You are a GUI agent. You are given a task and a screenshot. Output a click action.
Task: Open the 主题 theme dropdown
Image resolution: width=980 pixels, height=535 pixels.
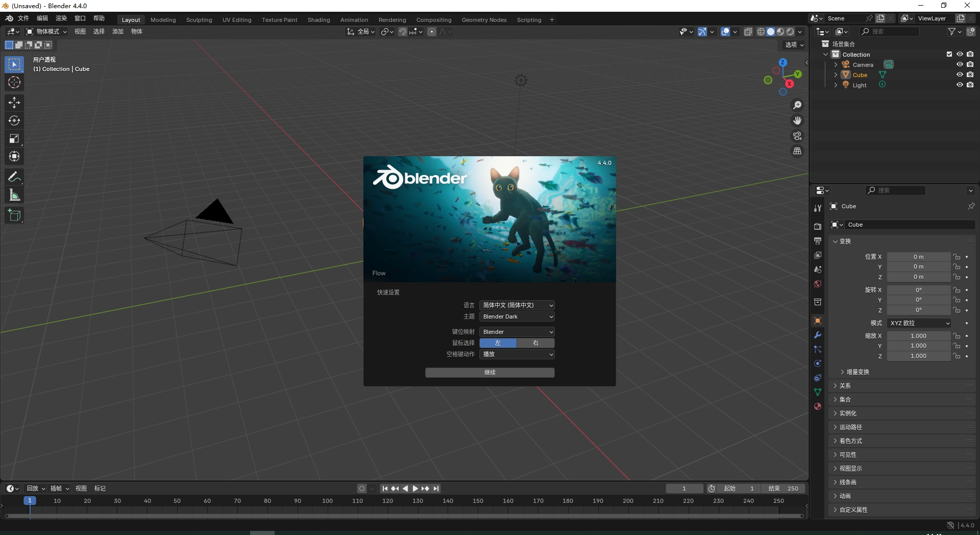(517, 317)
